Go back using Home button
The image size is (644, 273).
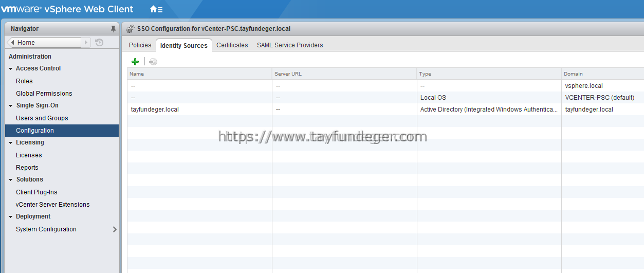click(x=44, y=43)
